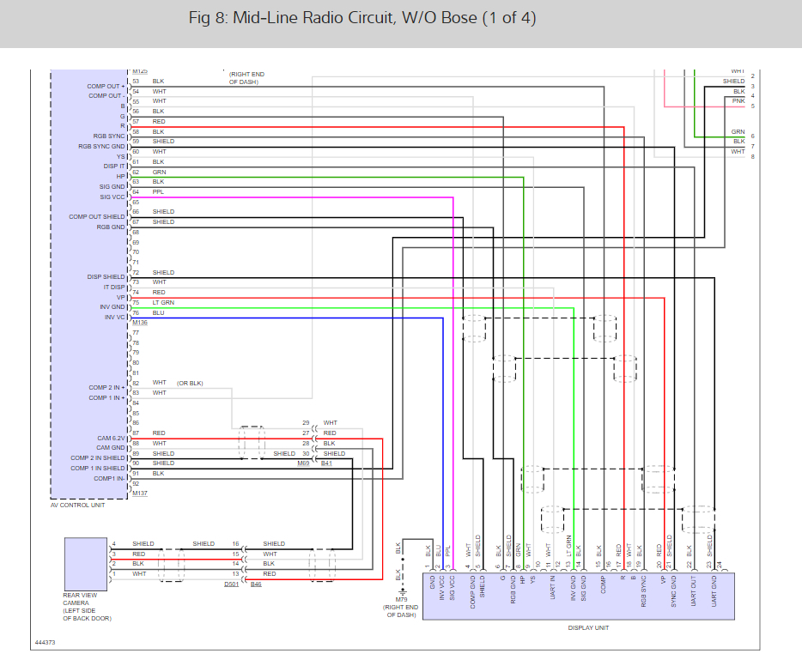The image size is (802, 672).
Task: Click the Fig 8 Mid-Line Radio Circuit title
Action: (x=362, y=18)
